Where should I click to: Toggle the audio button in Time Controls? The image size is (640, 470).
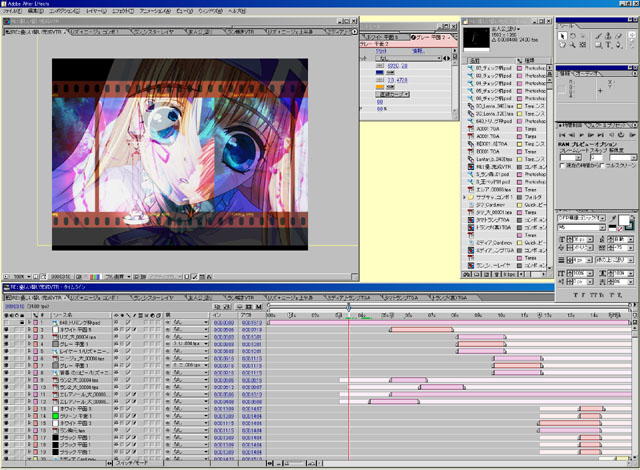tap(611, 135)
